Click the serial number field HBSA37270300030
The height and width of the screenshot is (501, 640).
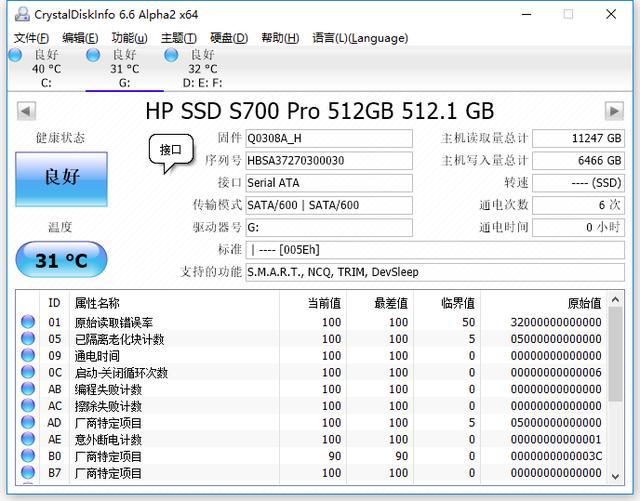[329, 161]
